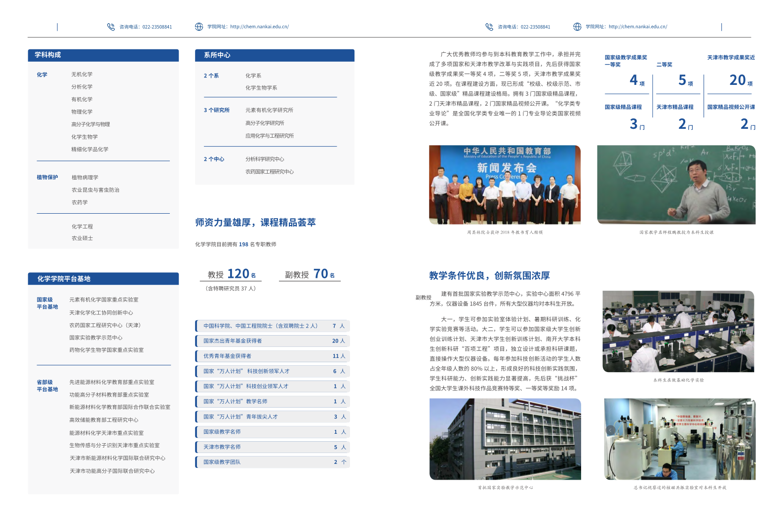
Task: Click the globe icon on the left page header
Action: click(199, 27)
